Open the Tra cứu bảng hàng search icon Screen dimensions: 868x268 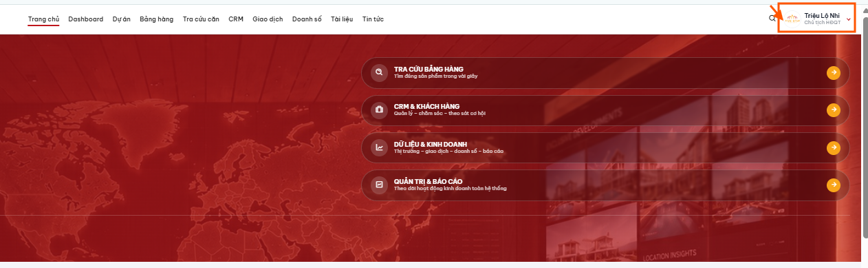click(x=379, y=72)
